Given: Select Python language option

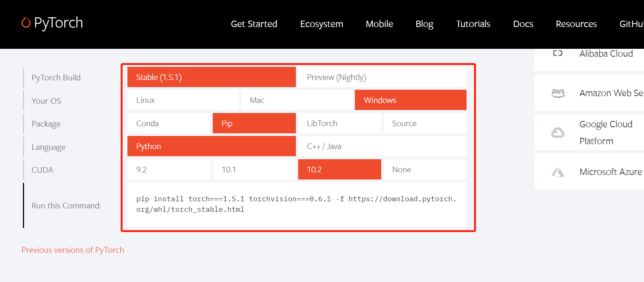Looking at the screenshot, I should tap(212, 146).
